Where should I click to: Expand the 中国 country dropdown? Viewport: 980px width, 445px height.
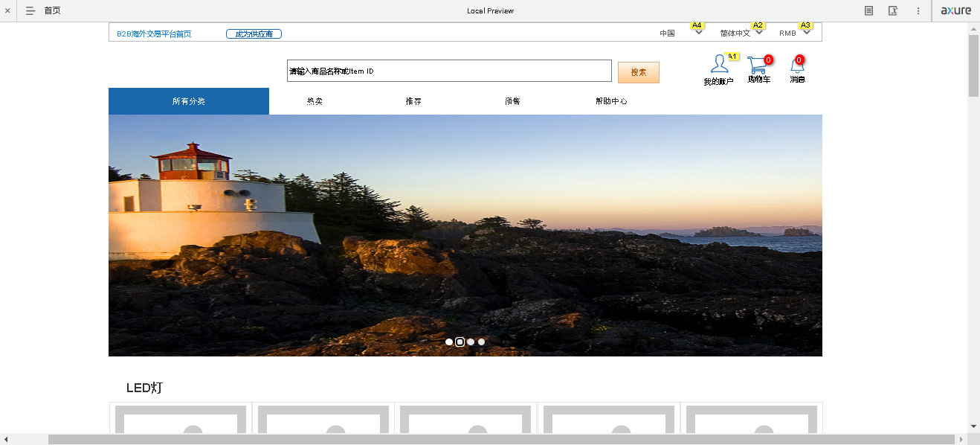[x=699, y=32]
